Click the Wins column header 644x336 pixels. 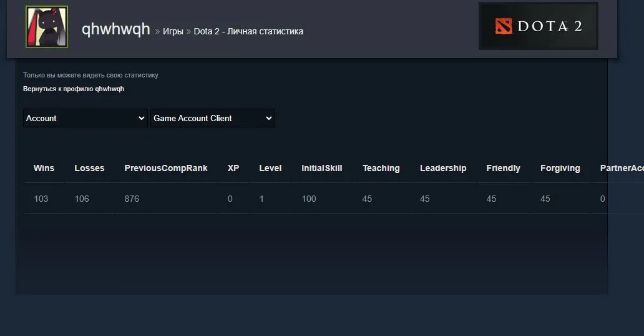[44, 168]
